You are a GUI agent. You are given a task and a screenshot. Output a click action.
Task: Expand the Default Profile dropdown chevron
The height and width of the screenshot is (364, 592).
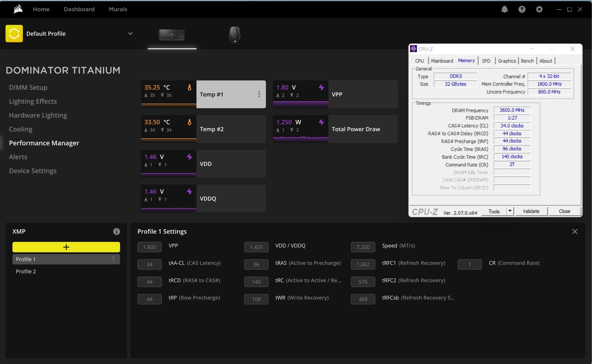(x=130, y=34)
